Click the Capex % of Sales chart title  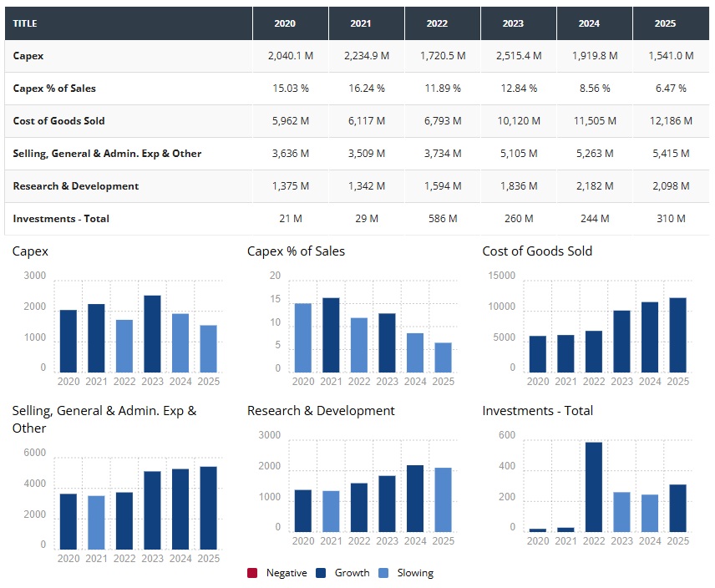point(296,251)
